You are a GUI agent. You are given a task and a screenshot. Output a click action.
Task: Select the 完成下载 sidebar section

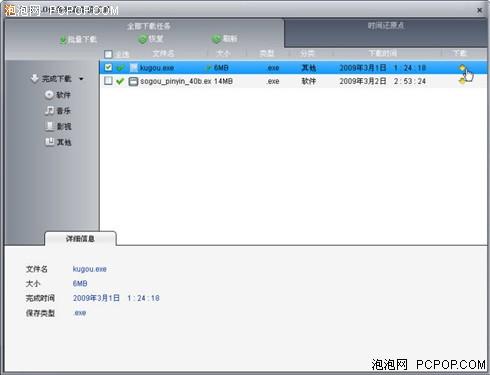pyautogui.click(x=56, y=79)
